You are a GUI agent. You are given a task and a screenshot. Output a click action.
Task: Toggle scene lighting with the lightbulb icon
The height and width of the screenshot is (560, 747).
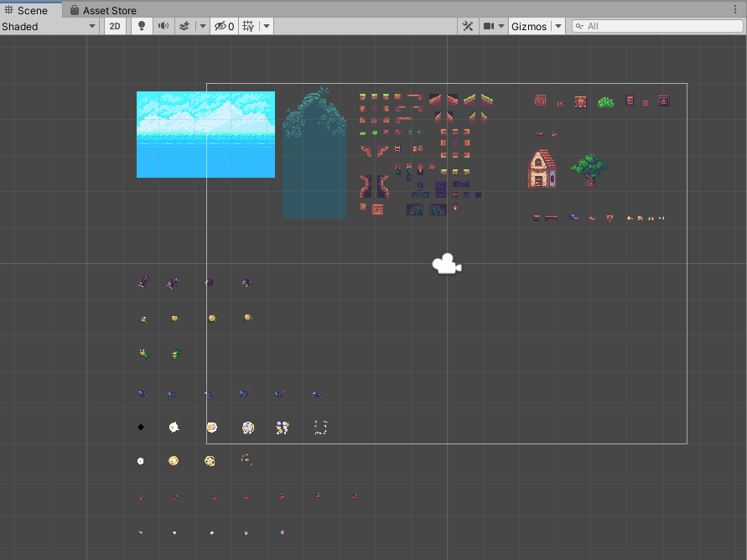pos(142,26)
